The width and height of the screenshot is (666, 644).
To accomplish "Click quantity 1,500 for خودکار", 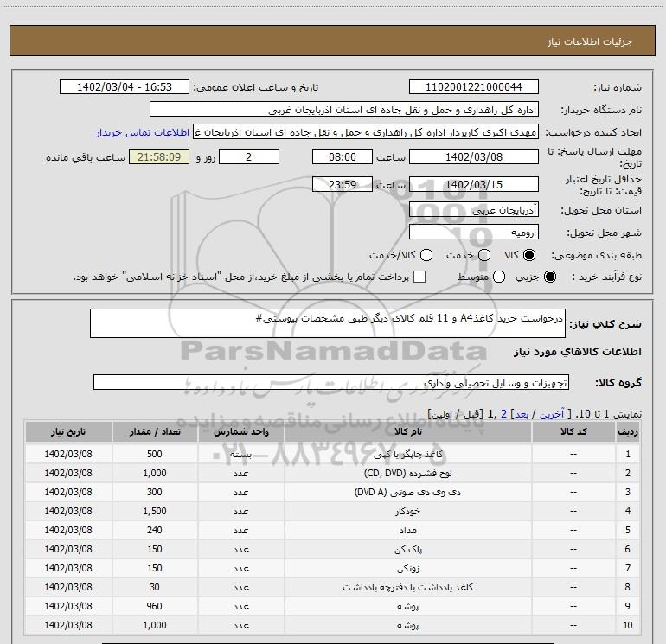I will click(155, 511).
